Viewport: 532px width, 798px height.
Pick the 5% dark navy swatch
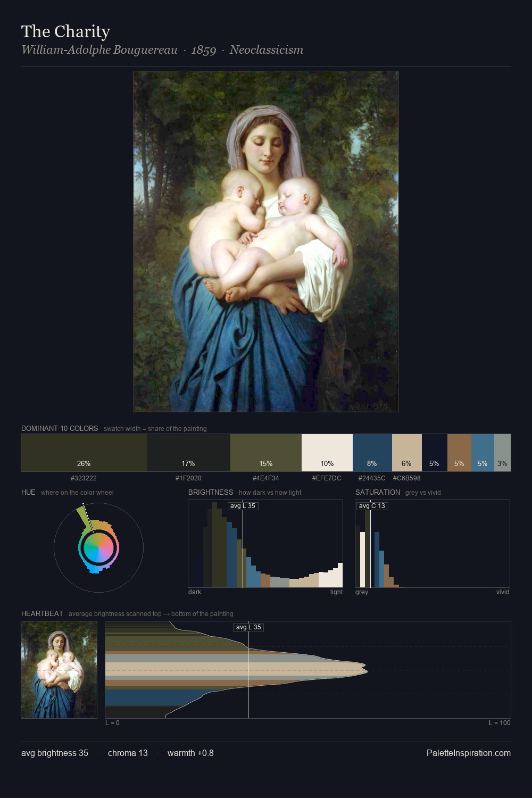(435, 453)
